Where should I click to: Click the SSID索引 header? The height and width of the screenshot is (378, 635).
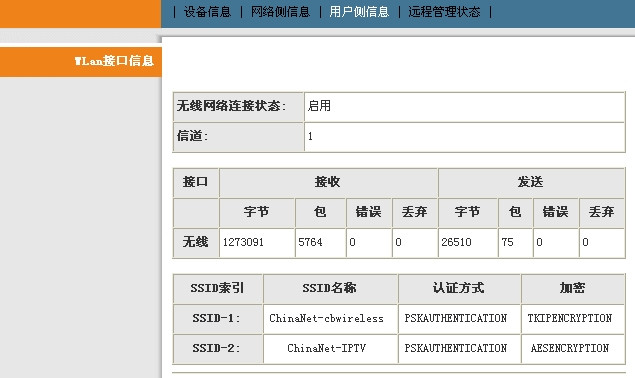pyautogui.click(x=217, y=288)
